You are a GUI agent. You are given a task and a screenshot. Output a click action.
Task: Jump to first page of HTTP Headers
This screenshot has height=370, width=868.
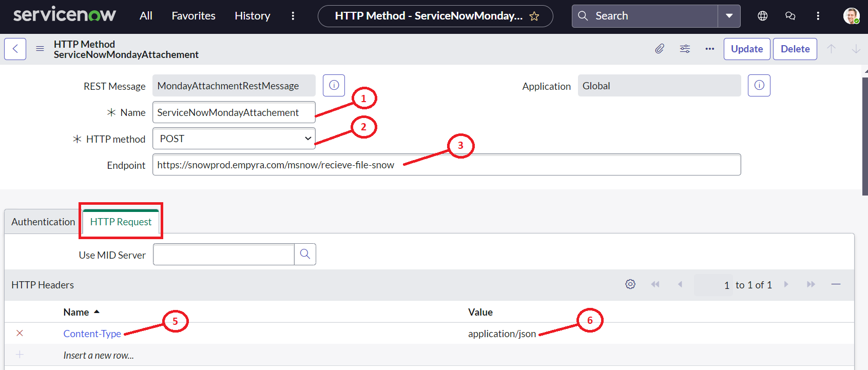[655, 284]
